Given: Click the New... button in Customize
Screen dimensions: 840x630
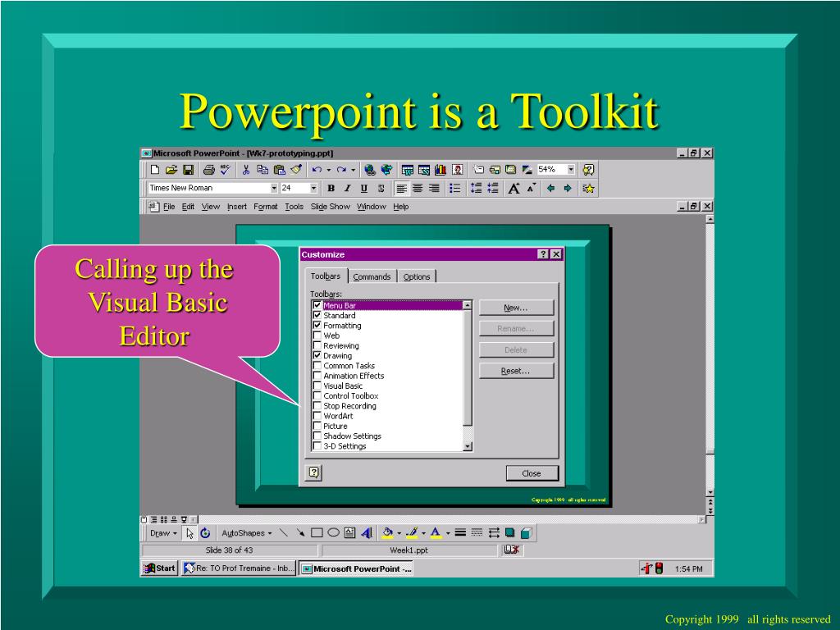Looking at the screenshot, I should tap(516, 308).
